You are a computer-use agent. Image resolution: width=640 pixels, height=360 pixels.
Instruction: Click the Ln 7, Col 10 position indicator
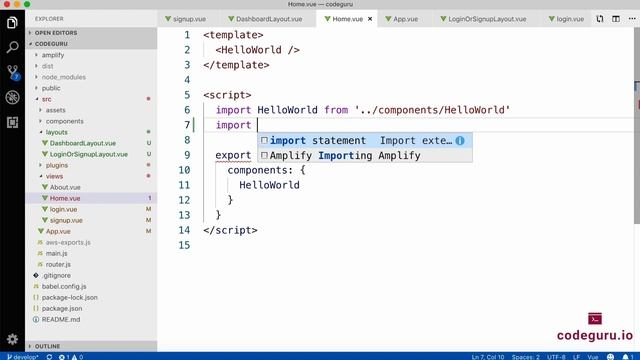coord(488,357)
